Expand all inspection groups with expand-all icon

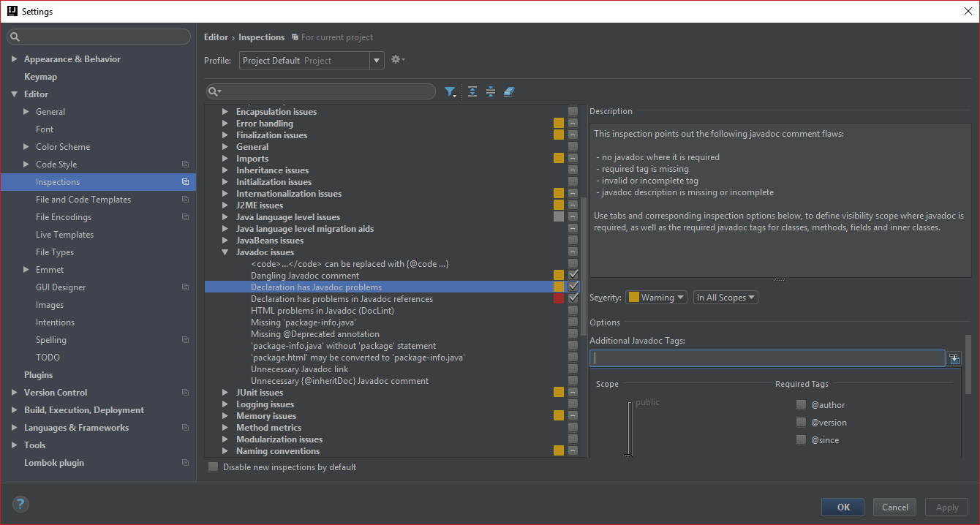(472, 91)
